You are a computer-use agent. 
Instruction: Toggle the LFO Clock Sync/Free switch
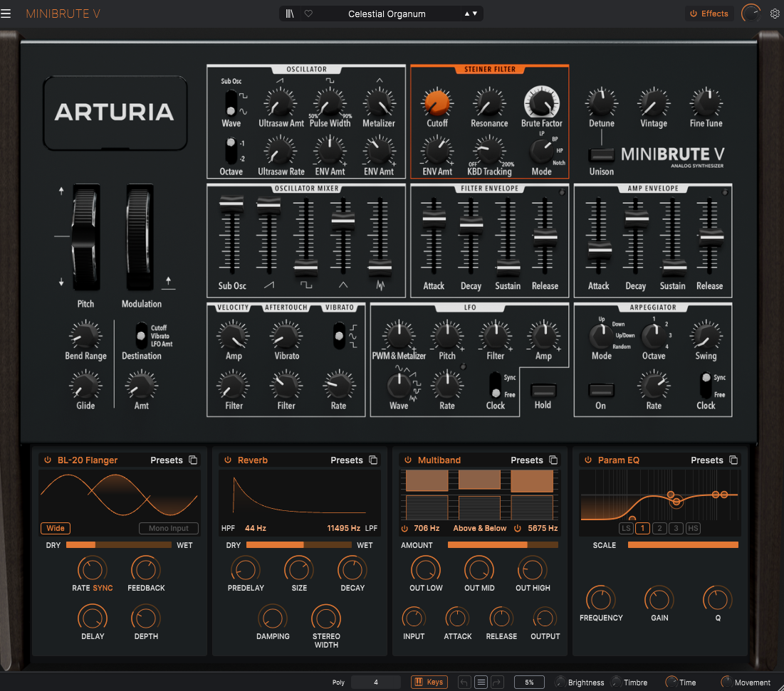[x=495, y=385]
